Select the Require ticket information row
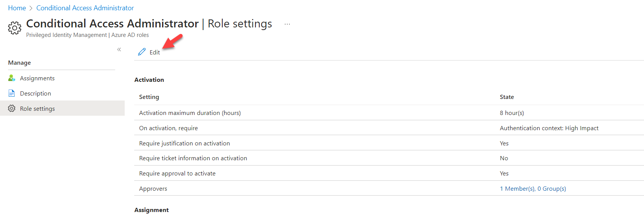 click(389, 158)
